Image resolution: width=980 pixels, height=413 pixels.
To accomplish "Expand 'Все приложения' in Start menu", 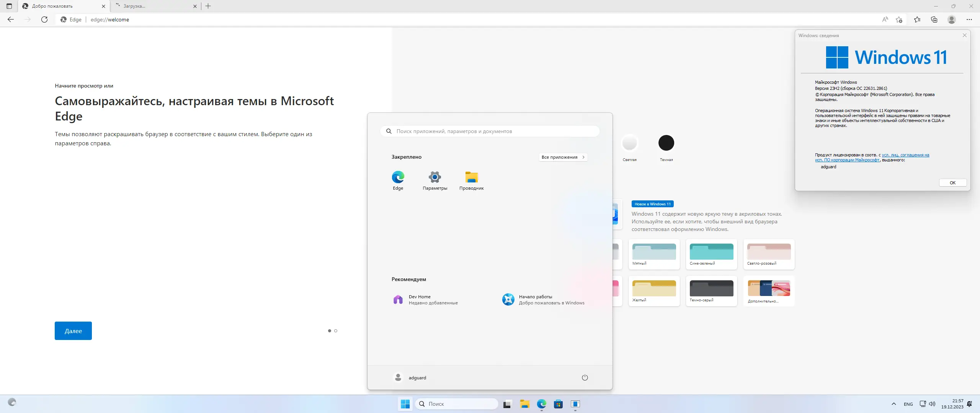I will point(563,157).
